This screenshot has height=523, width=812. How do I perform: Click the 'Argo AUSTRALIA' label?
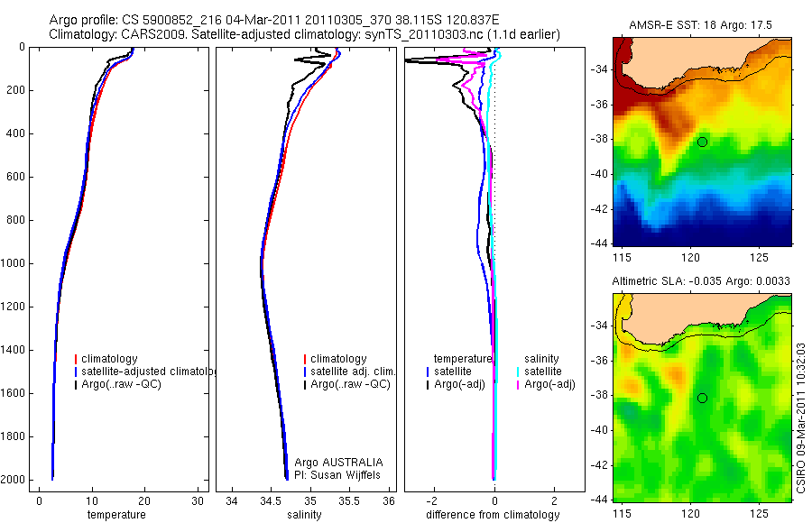point(338,463)
